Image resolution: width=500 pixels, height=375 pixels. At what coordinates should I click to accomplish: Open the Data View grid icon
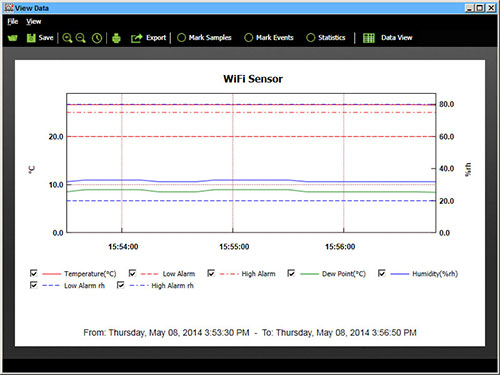click(x=369, y=38)
